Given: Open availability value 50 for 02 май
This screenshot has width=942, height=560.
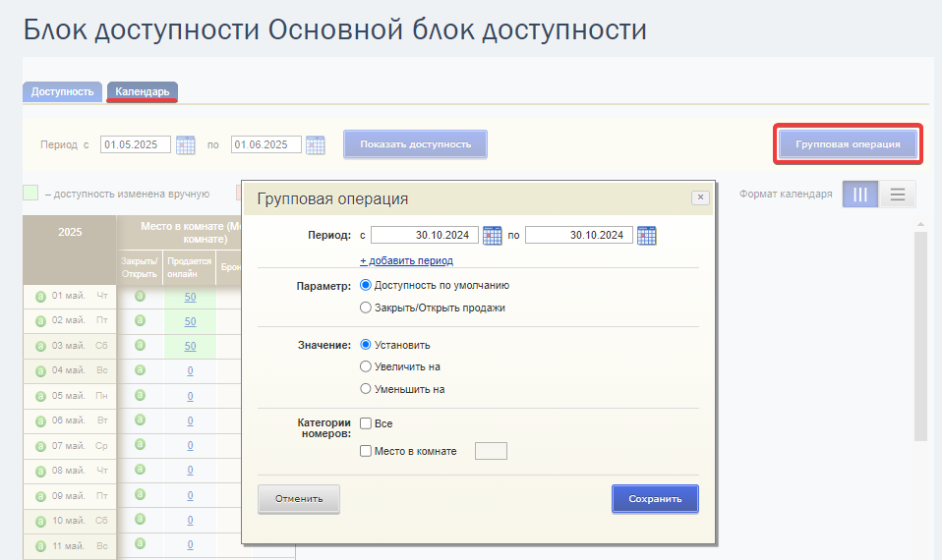Looking at the screenshot, I should coord(190,321).
